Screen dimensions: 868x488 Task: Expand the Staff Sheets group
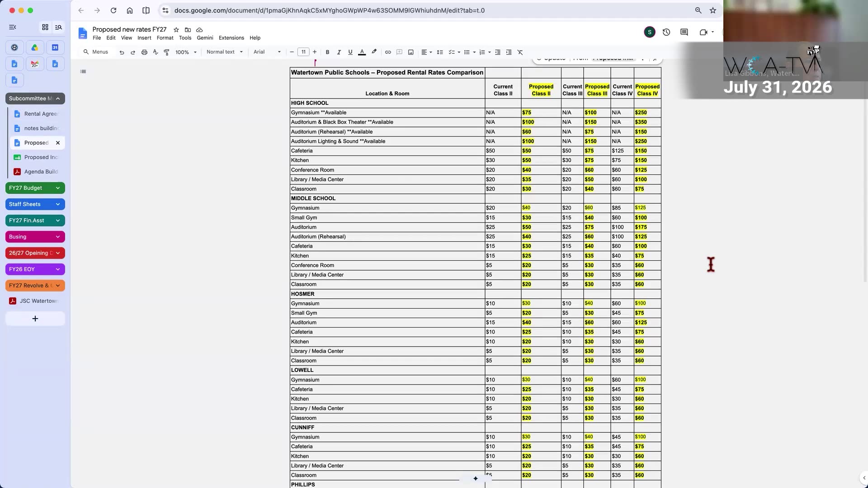click(58, 204)
